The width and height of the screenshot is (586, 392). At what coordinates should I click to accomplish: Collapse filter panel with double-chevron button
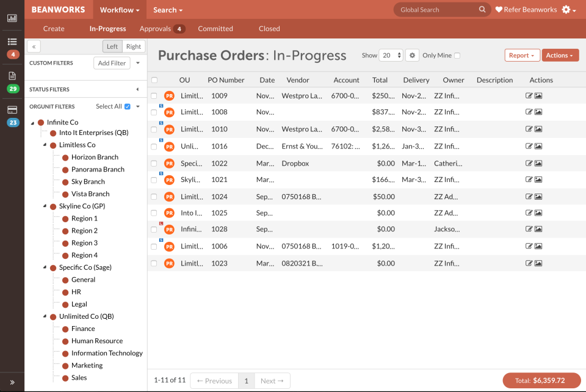click(x=34, y=46)
